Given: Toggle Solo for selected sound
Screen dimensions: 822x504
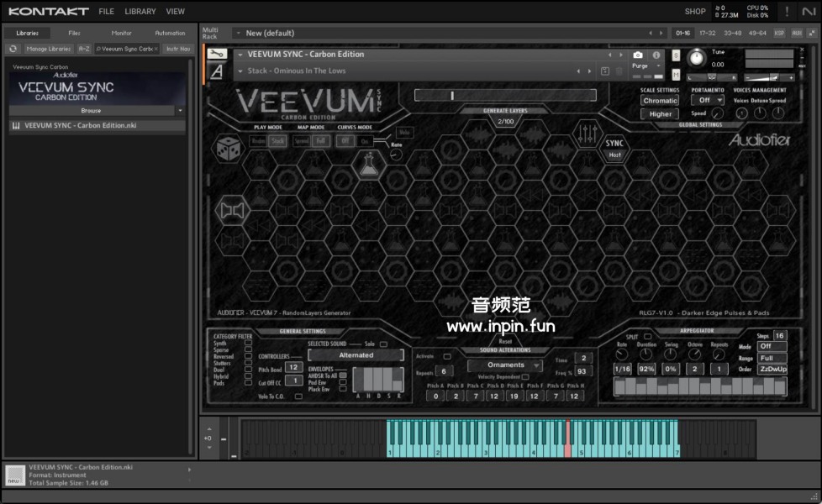Looking at the screenshot, I should tap(383, 344).
